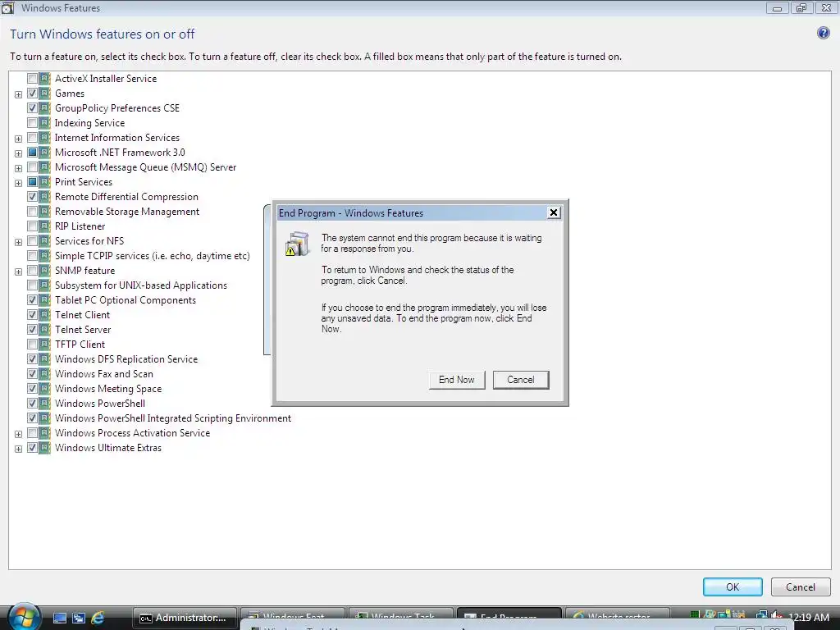Expand the Games feature node
The width and height of the screenshot is (840, 630).
point(18,94)
